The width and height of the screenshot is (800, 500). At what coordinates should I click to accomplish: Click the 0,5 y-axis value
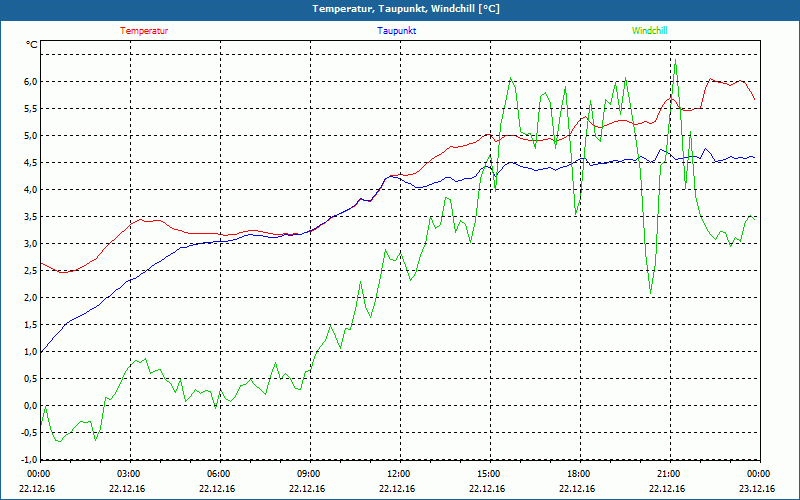click(31, 379)
